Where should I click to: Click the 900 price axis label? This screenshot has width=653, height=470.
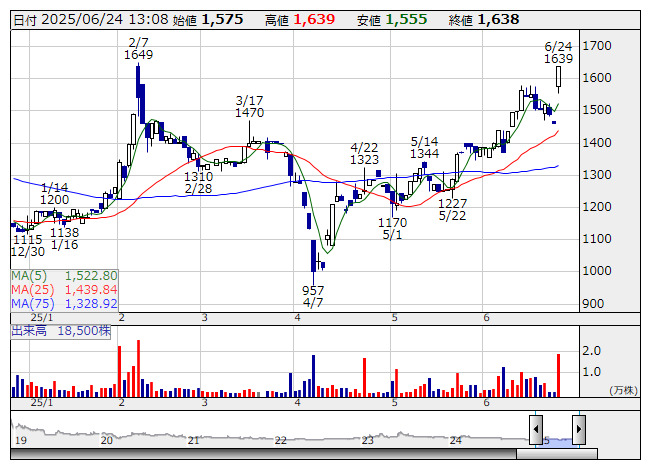point(593,304)
